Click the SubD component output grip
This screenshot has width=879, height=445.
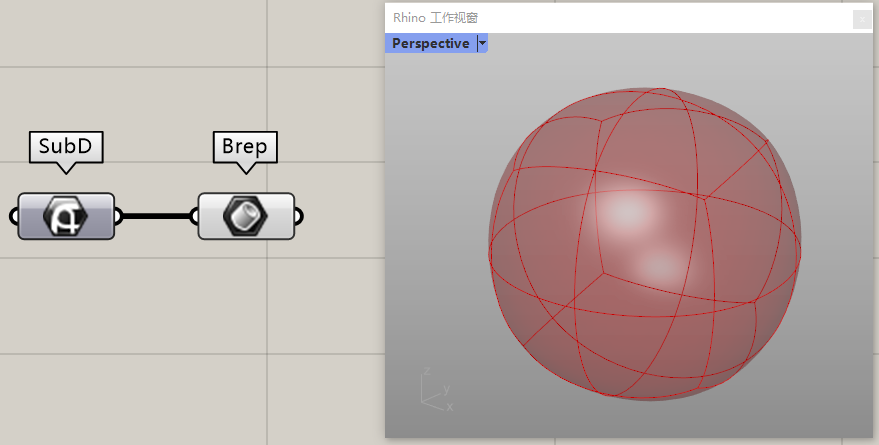click(117, 216)
